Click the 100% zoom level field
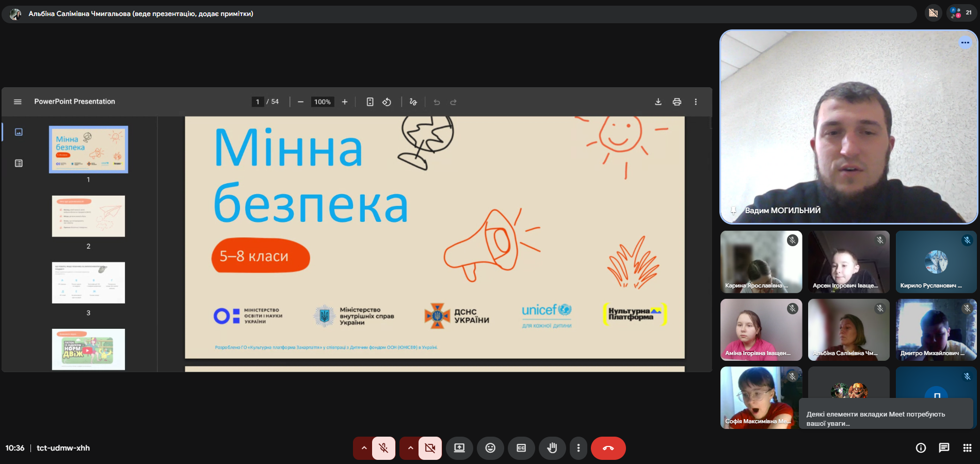The image size is (980, 464). (x=323, y=102)
